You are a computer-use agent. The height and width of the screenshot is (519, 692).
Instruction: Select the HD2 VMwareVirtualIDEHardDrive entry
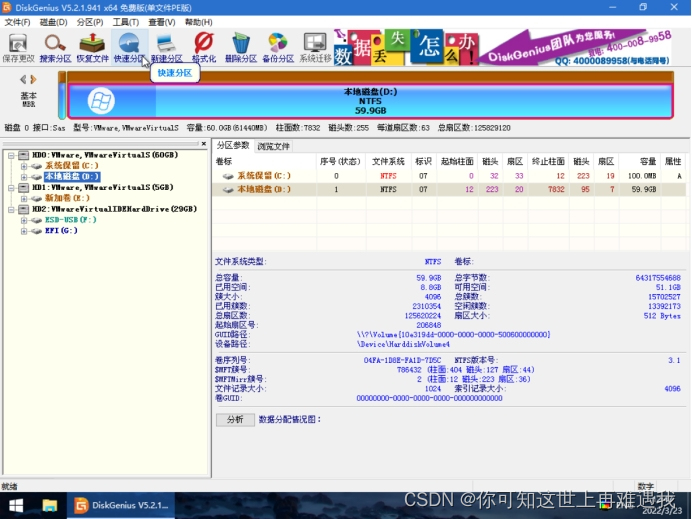pyautogui.click(x=114, y=209)
